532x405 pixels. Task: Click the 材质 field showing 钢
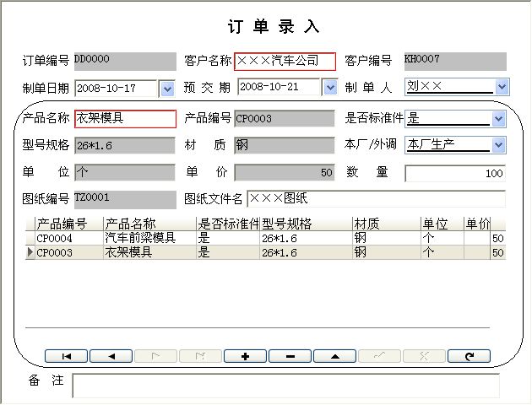[x=285, y=145]
